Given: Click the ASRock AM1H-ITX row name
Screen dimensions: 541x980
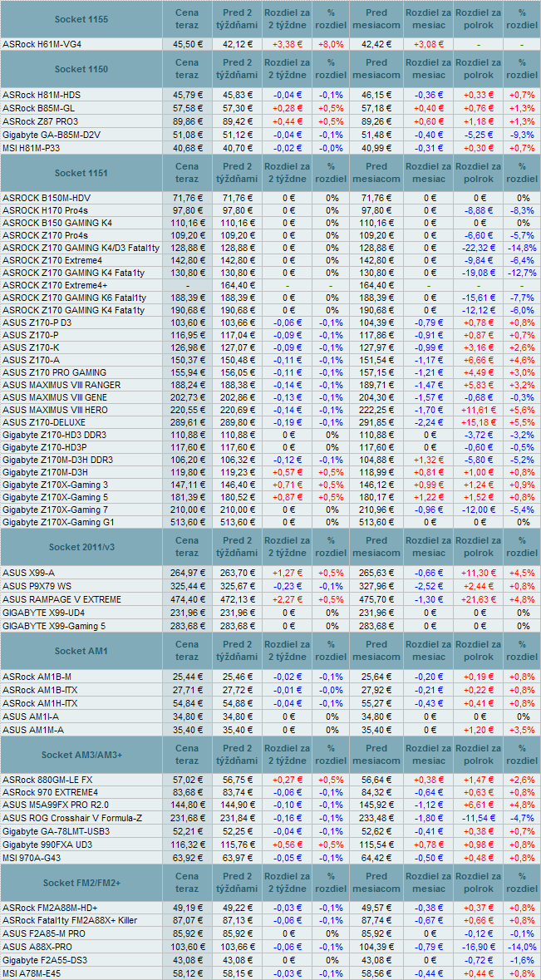Looking at the screenshot, I should click(x=40, y=703).
